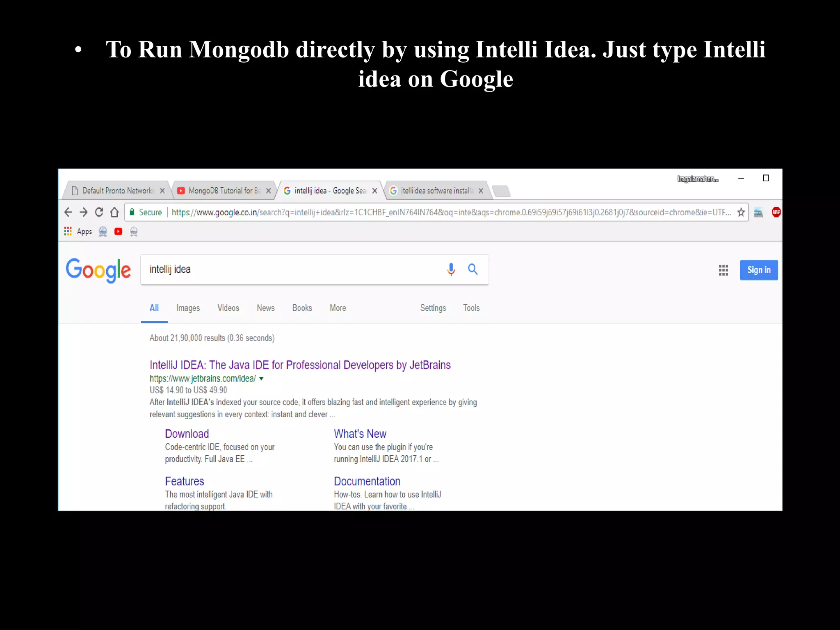This screenshot has height=630, width=840.
Task: Minimize the Chrome window
Action: (x=741, y=178)
